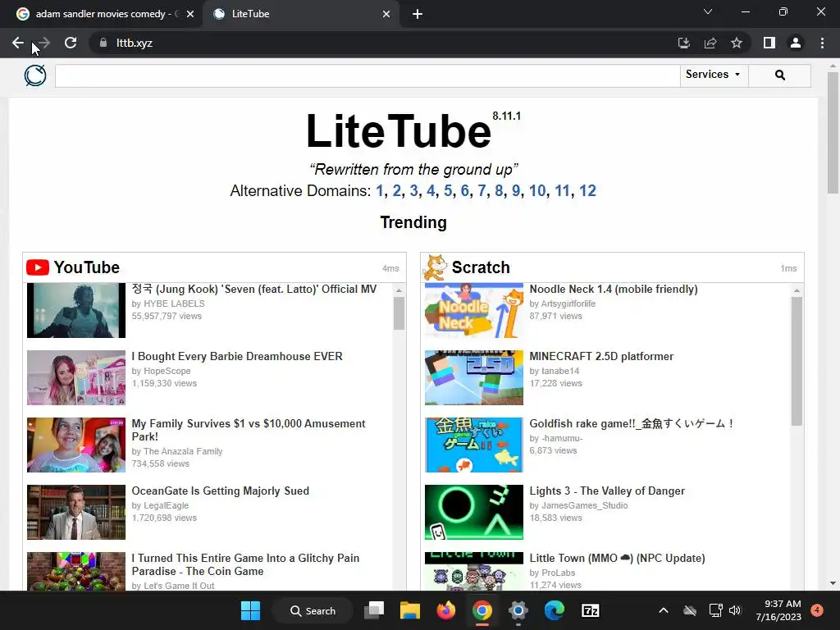Open alternative domain 1 link
Screen dimensions: 840x630
379,190
